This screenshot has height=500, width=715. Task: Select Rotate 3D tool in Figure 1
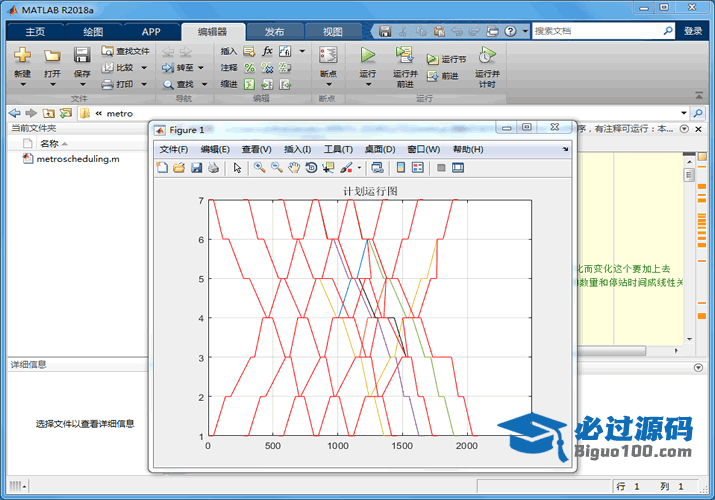click(x=311, y=168)
